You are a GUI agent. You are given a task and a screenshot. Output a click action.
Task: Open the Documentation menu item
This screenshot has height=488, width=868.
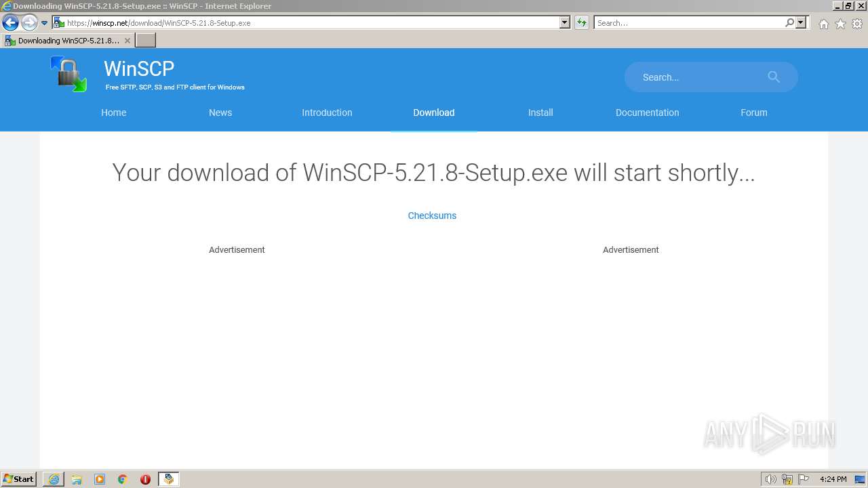click(x=647, y=113)
